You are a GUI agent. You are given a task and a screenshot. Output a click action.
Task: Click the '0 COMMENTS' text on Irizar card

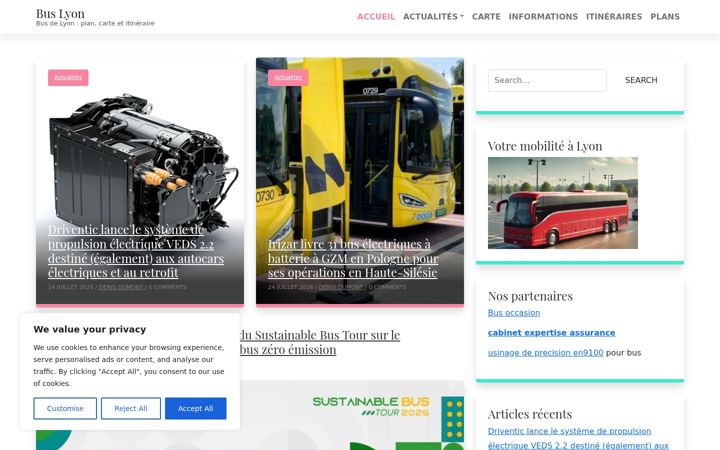click(388, 287)
